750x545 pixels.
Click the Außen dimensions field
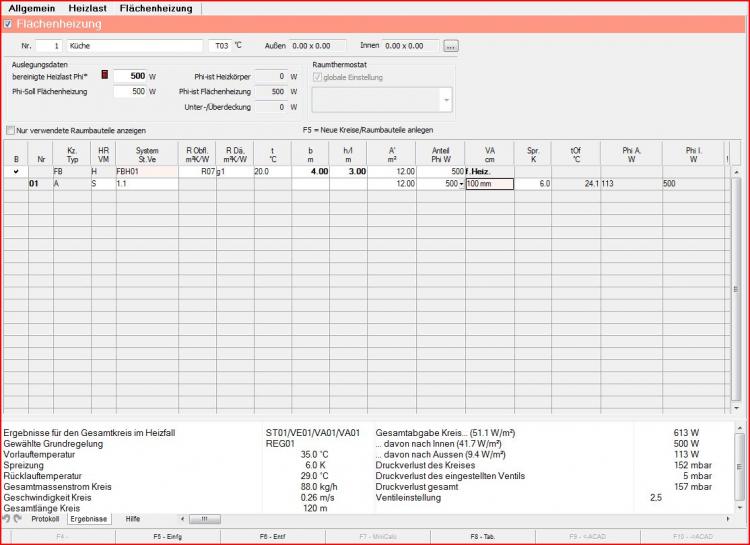[318, 46]
